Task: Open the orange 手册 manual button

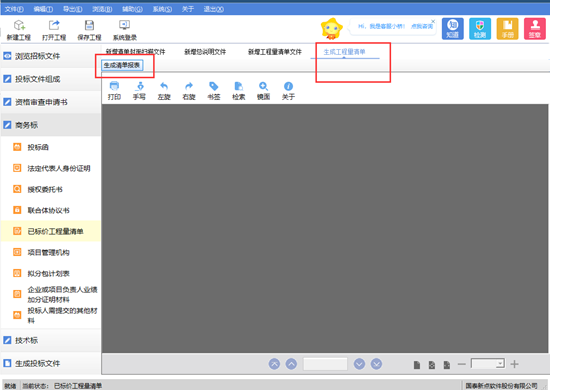Action: (x=507, y=28)
